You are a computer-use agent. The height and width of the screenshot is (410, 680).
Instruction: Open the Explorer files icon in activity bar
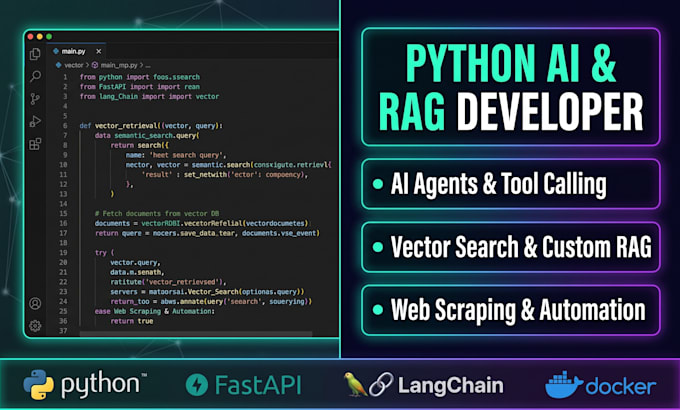tap(35, 54)
